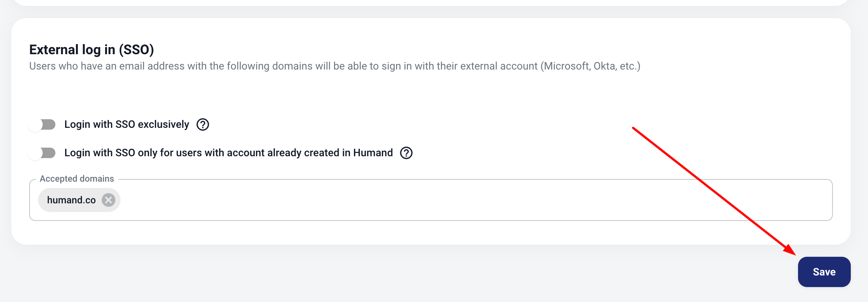The height and width of the screenshot is (302, 868).
Task: Open help icon beside Login with SSO exclusively
Action: [203, 124]
